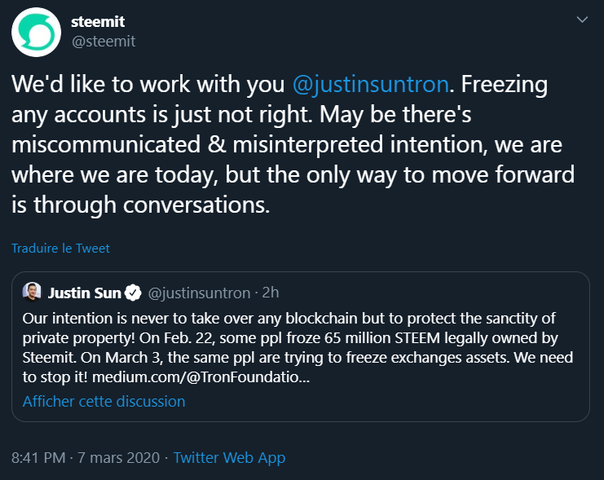Open the Justin Sun name in quoted tweet
Screen dimensions: 604x480
coord(84,293)
